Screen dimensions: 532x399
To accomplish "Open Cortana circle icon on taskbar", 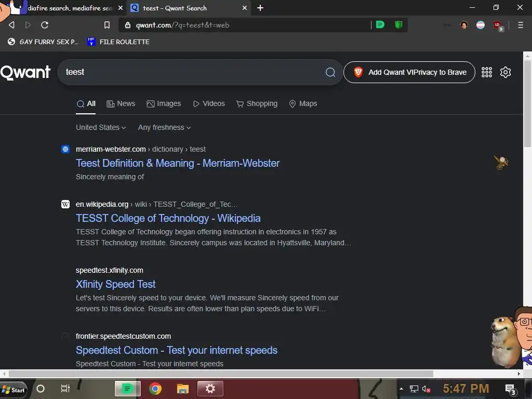I will [41, 389].
